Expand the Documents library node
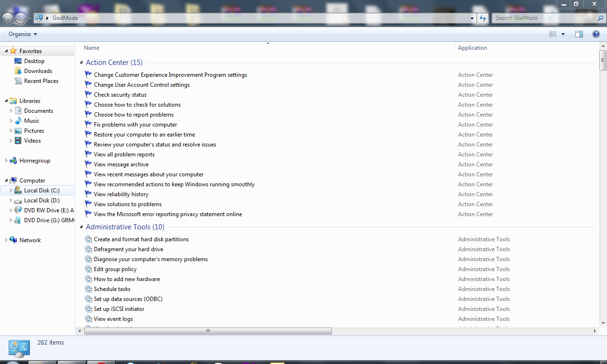This screenshot has height=364, width=607. (11, 110)
